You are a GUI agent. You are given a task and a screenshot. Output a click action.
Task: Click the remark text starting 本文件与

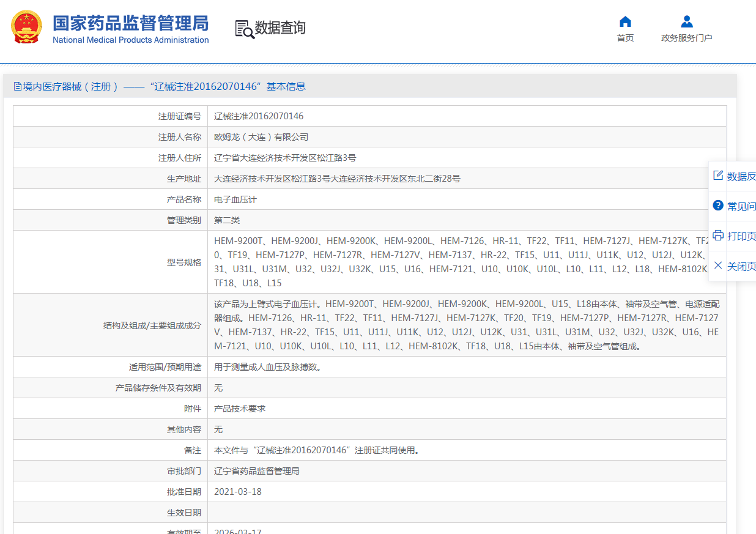click(317, 450)
